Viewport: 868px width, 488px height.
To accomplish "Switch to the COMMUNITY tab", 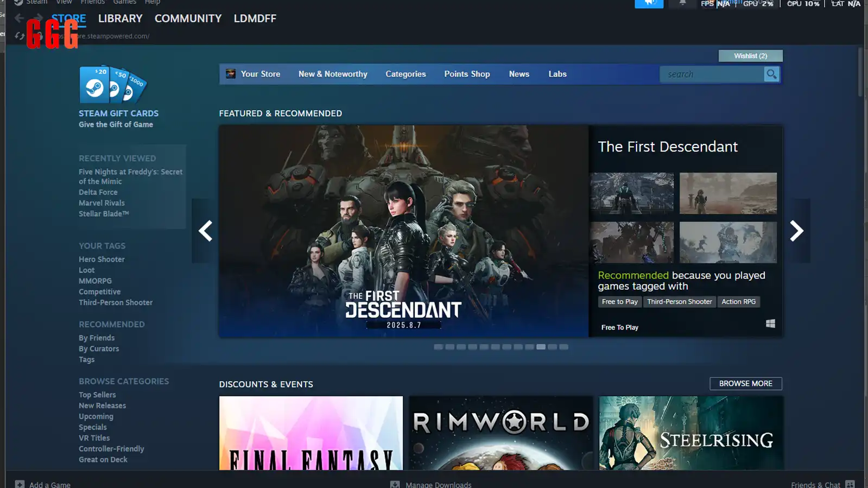I will point(188,18).
